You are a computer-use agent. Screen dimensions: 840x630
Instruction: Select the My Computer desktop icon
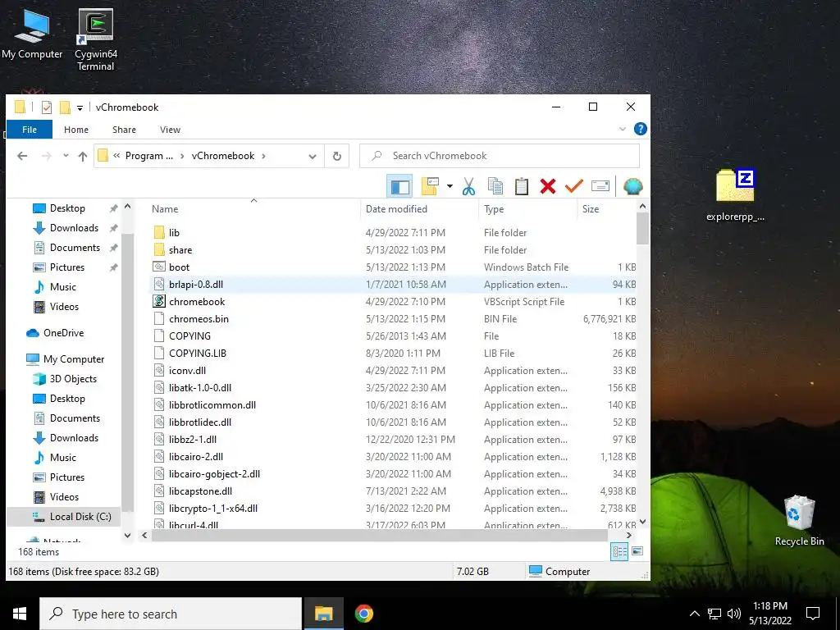(x=32, y=34)
